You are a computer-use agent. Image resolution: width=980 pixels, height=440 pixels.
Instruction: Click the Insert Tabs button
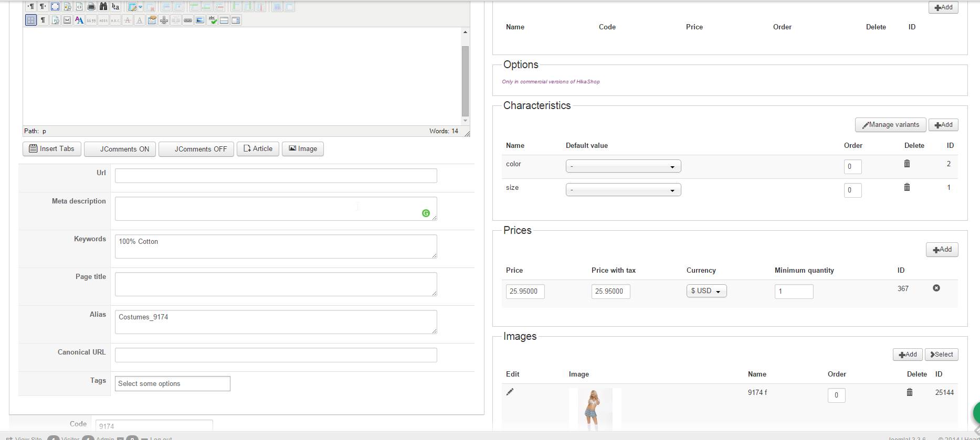pos(51,149)
